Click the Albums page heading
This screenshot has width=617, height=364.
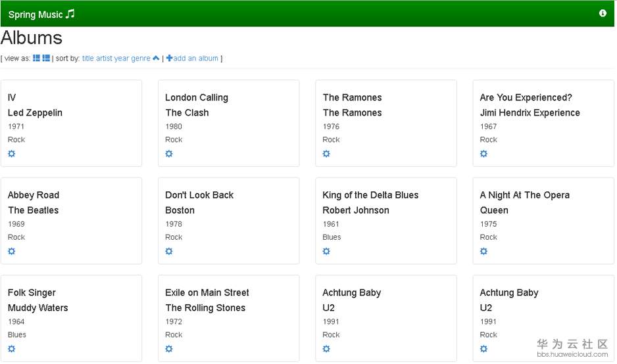(32, 37)
